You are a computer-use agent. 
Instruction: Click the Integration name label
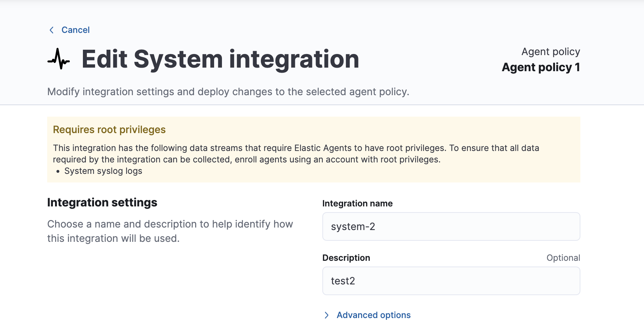coord(357,204)
